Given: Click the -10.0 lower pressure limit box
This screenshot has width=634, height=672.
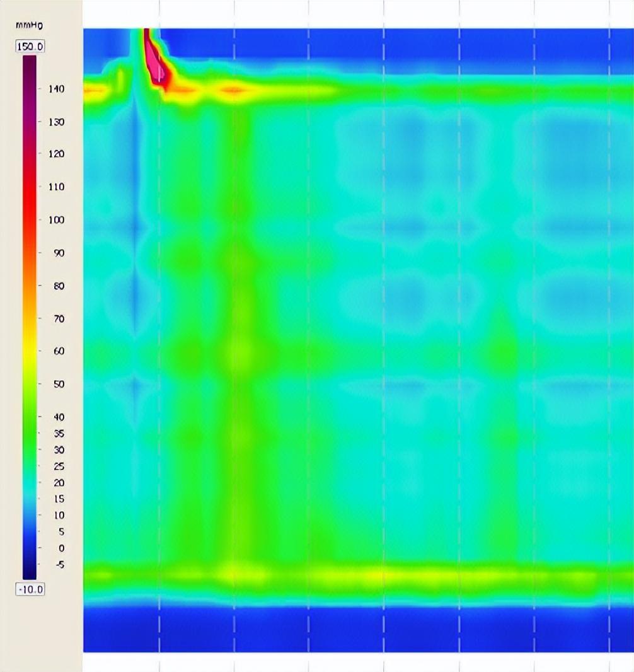Looking at the screenshot, I should pyautogui.click(x=30, y=589).
